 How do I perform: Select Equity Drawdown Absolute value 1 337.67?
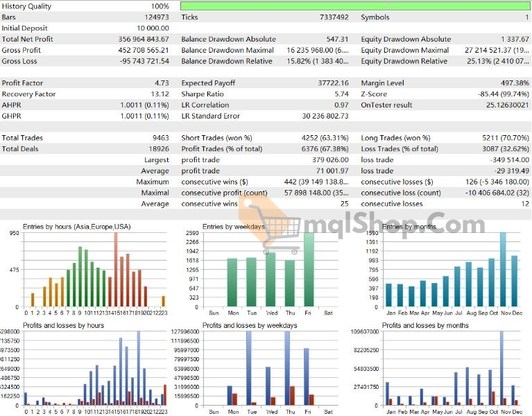(x=515, y=39)
